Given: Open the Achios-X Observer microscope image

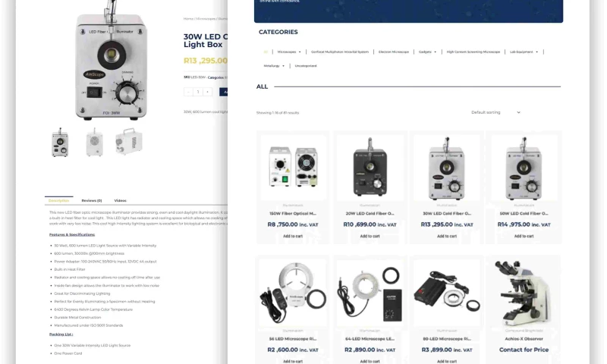Looking at the screenshot, I should (x=524, y=293).
